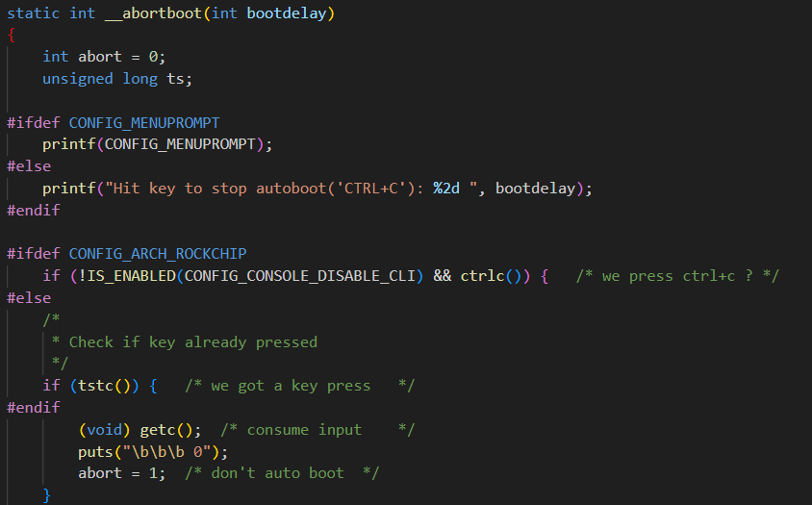This screenshot has width=812, height=505.
Task: Click the 'we press ctrl+c ?' comment
Action: point(677,276)
